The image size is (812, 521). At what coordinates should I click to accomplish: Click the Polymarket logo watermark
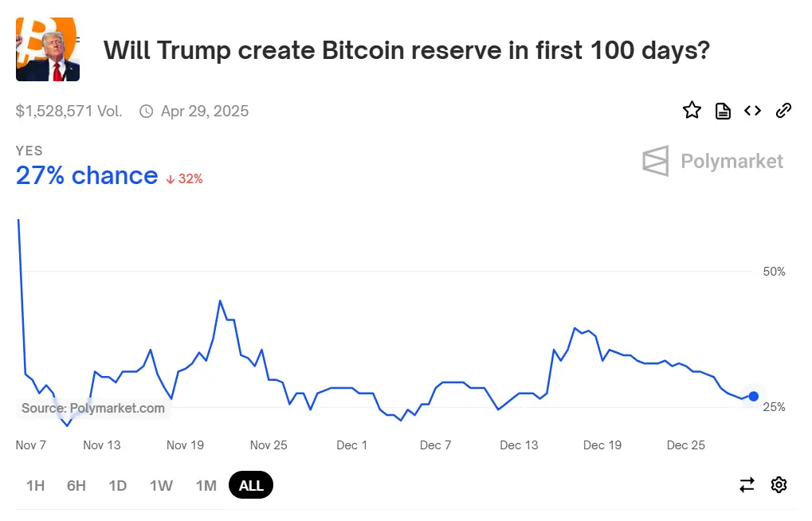tap(712, 161)
